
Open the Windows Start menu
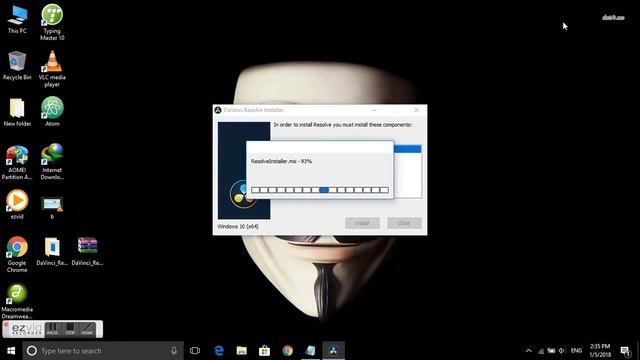11,351
